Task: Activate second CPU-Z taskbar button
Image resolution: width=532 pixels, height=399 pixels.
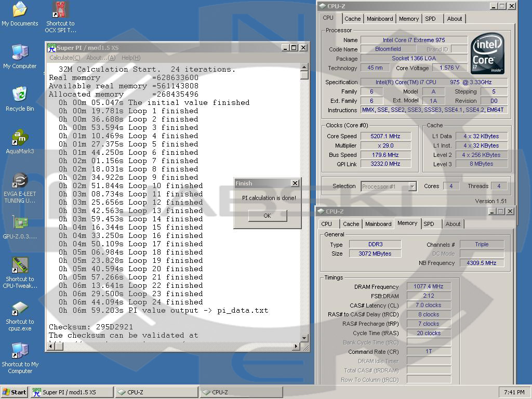Action: [x=241, y=392]
